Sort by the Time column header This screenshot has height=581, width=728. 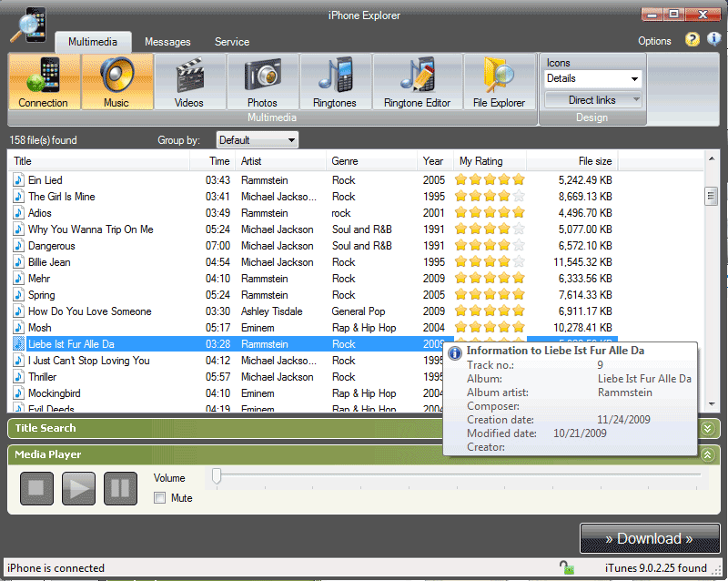click(x=213, y=161)
